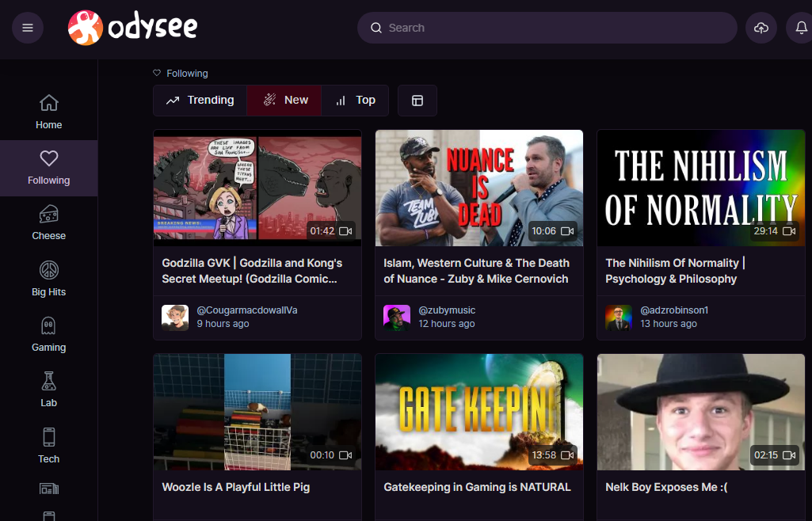
Task: Open the notifications bell
Action: click(x=801, y=28)
